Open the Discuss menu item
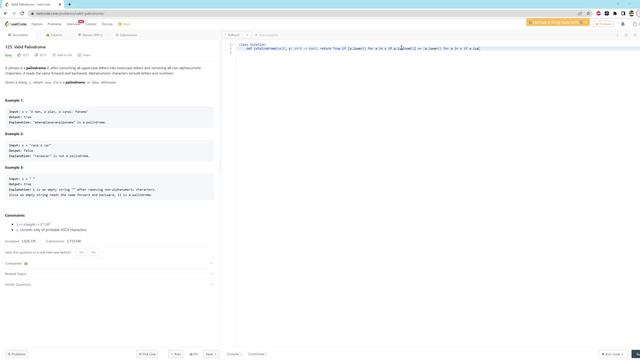 tap(107, 24)
